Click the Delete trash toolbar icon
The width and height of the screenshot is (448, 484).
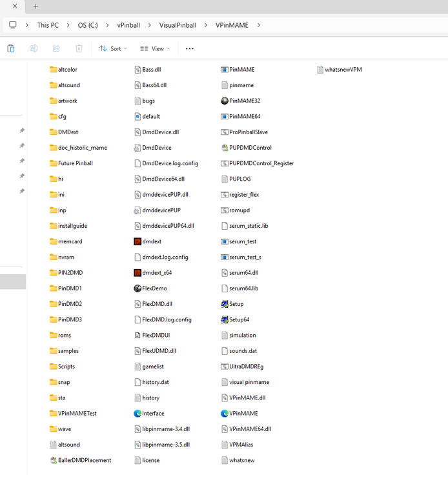[x=79, y=48]
